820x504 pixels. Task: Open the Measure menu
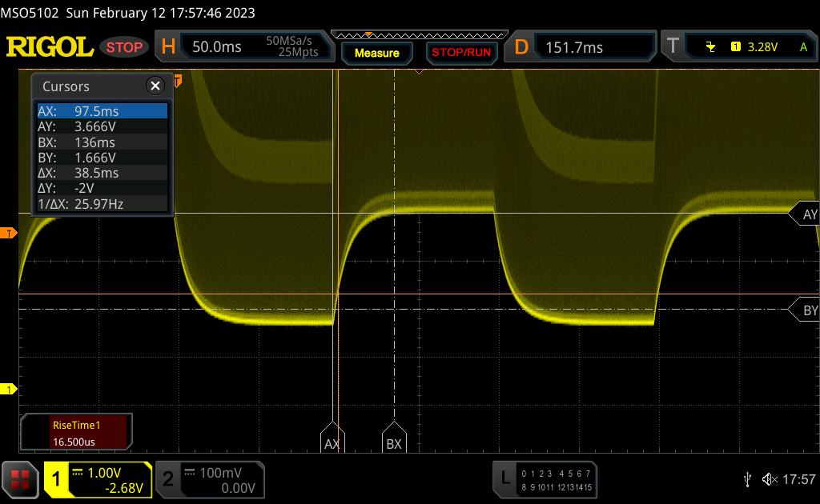[x=376, y=53]
